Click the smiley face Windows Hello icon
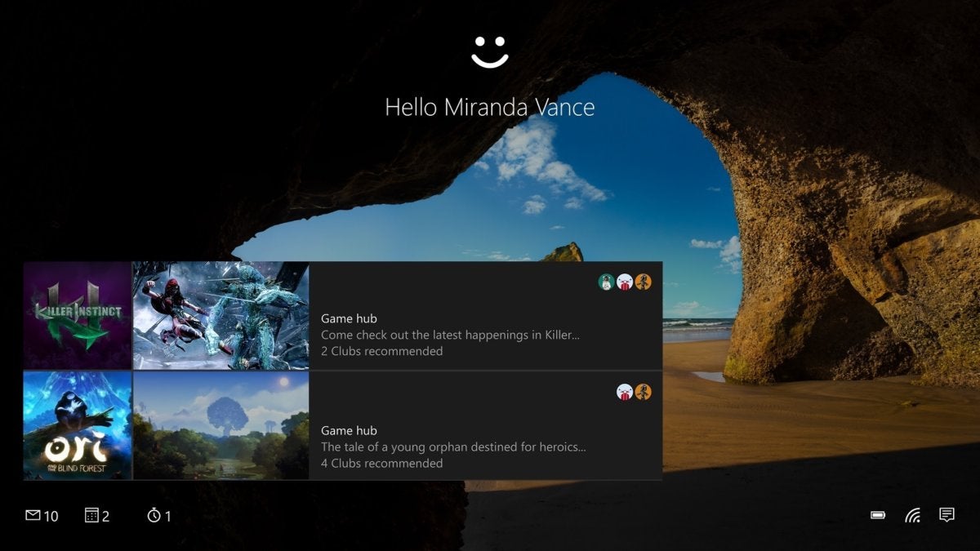This screenshot has height=551, width=980. click(x=490, y=51)
